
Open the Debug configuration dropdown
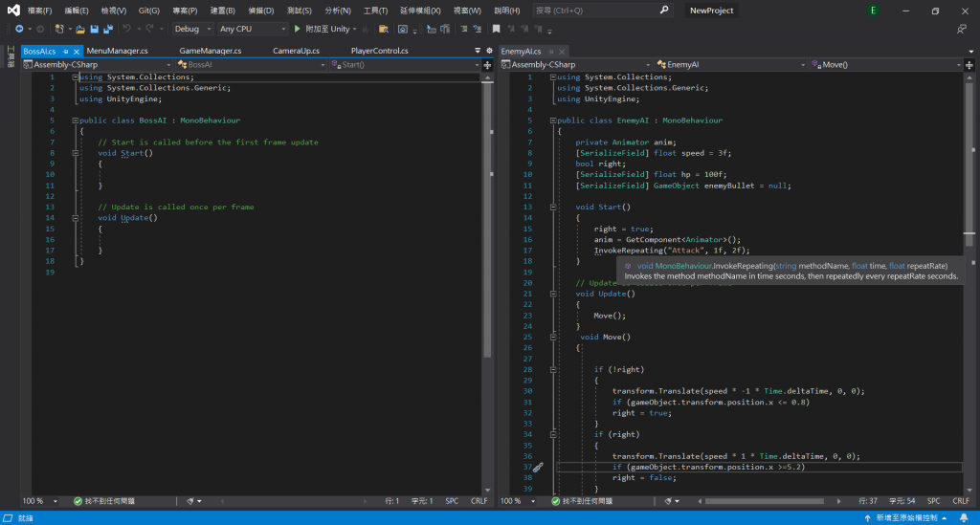pyautogui.click(x=192, y=29)
